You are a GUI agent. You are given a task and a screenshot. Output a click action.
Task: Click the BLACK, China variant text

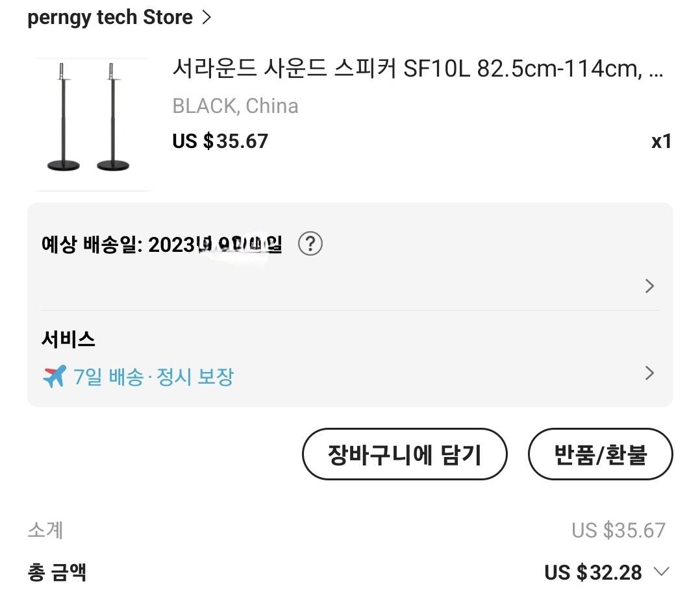tap(235, 106)
